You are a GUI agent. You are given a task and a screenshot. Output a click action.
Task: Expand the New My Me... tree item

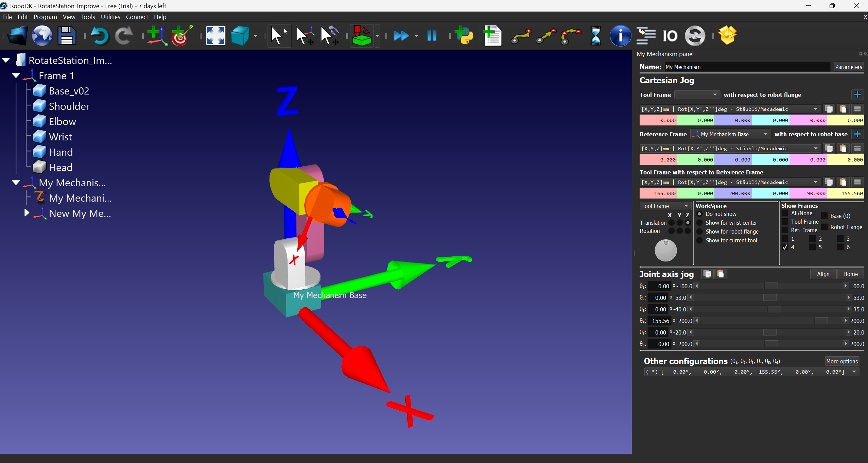click(x=27, y=213)
